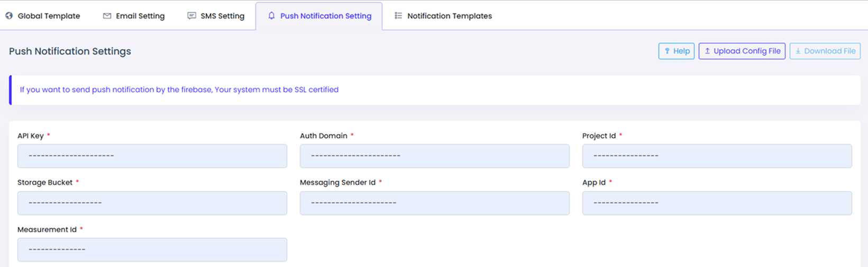Click the chat bubble icon for SMS Setting
Image resolution: width=868 pixels, height=267 pixels.
coord(191,16)
